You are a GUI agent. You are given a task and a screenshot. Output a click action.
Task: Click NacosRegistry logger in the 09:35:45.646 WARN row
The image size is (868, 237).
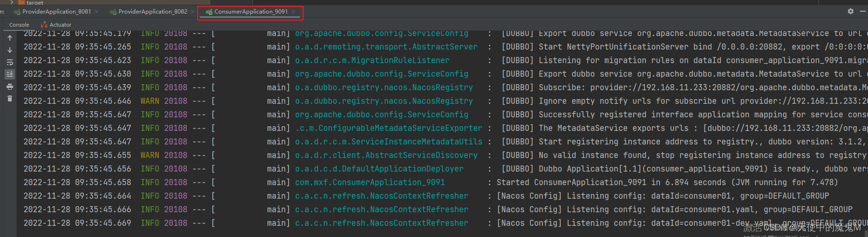point(384,101)
